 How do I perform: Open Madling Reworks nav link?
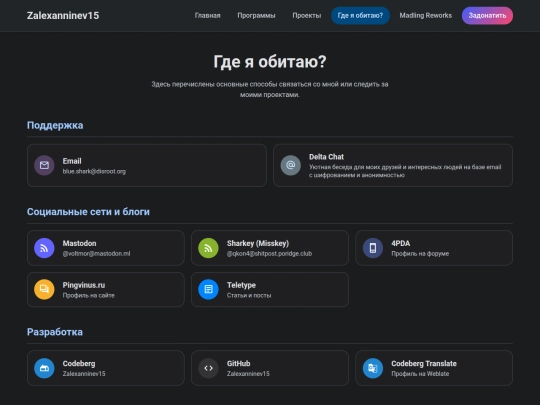426,15
